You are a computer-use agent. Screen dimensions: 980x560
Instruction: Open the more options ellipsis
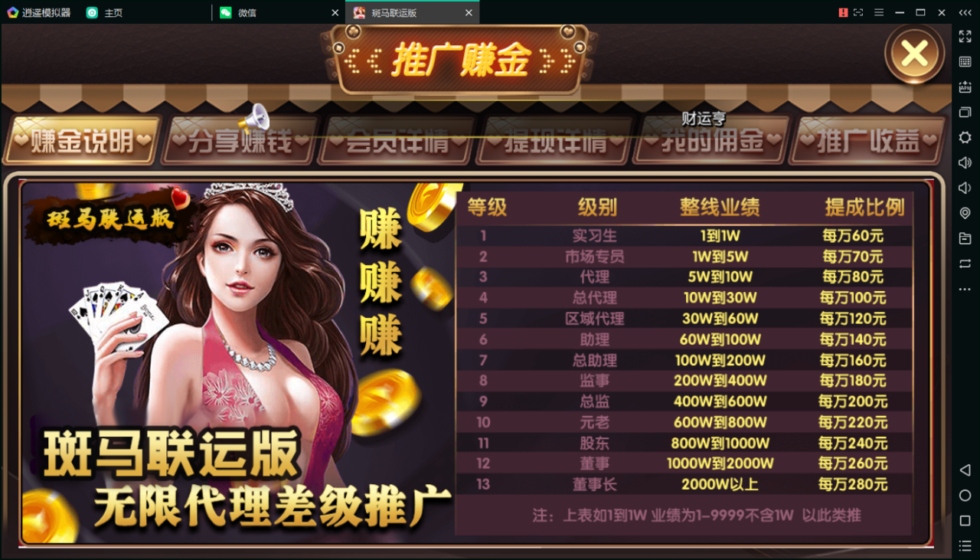click(965, 289)
